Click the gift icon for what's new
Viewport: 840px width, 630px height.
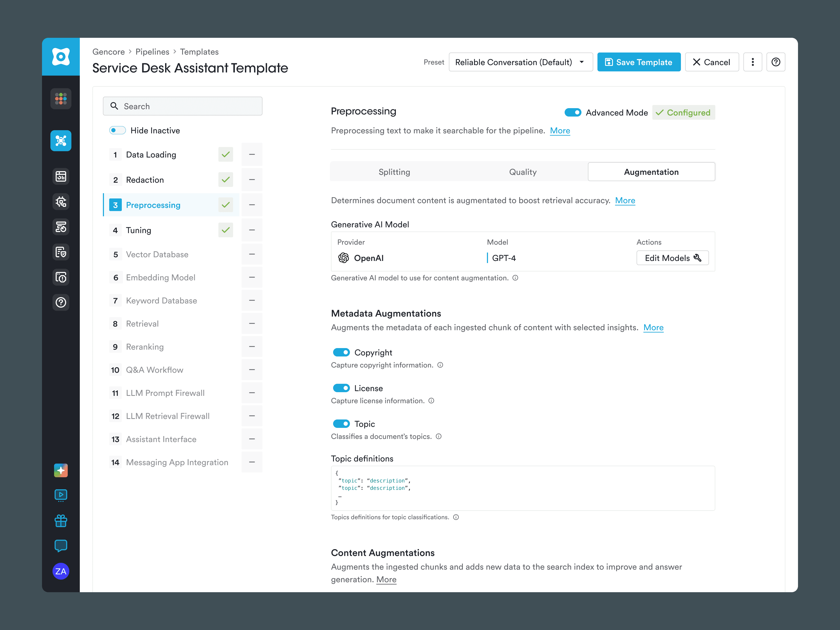[61, 521]
